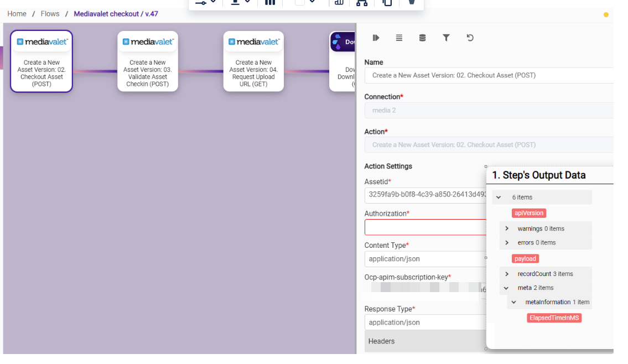Click the run step play icon

[x=376, y=38]
